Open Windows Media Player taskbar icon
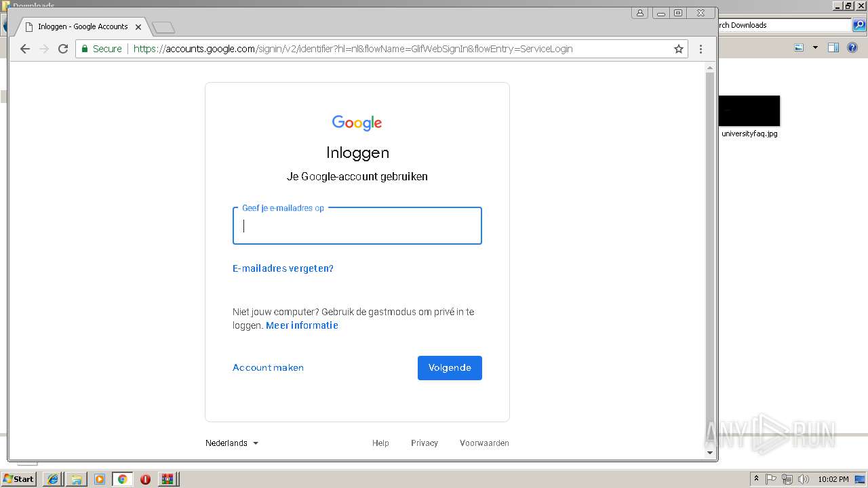This screenshot has height=488, width=868. pos(100,479)
